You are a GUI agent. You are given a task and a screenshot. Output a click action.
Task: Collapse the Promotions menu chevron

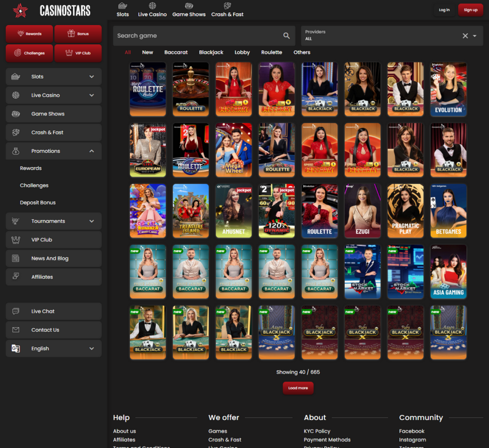(92, 151)
